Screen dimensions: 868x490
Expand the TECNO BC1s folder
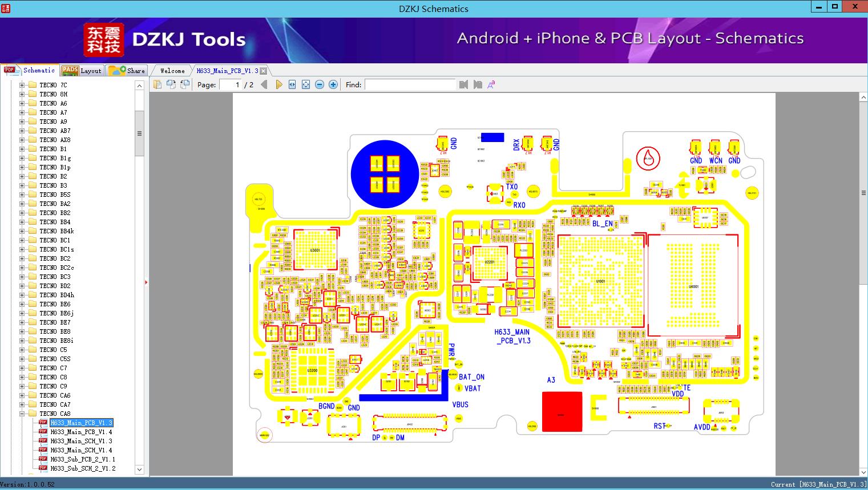[x=22, y=249]
